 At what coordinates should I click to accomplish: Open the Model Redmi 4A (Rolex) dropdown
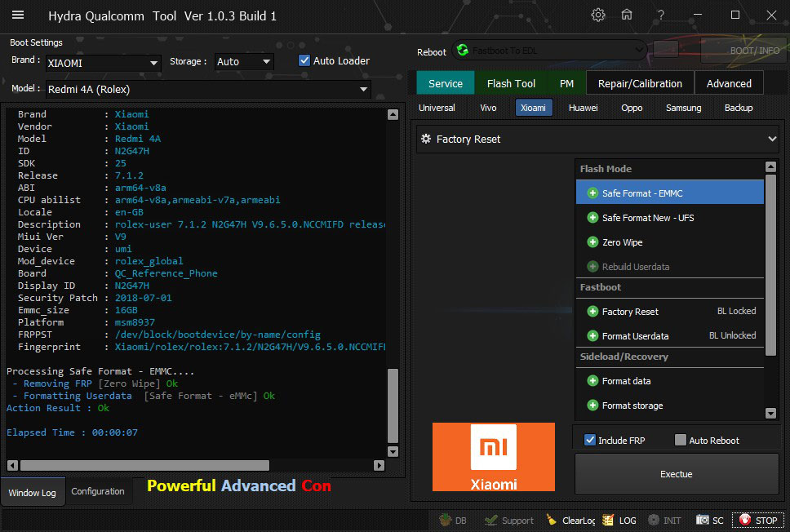click(x=208, y=89)
